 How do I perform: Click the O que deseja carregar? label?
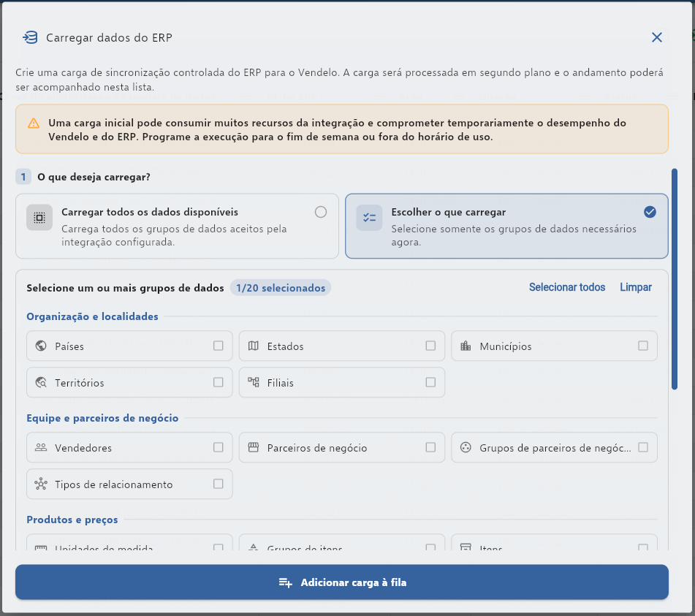click(x=94, y=178)
